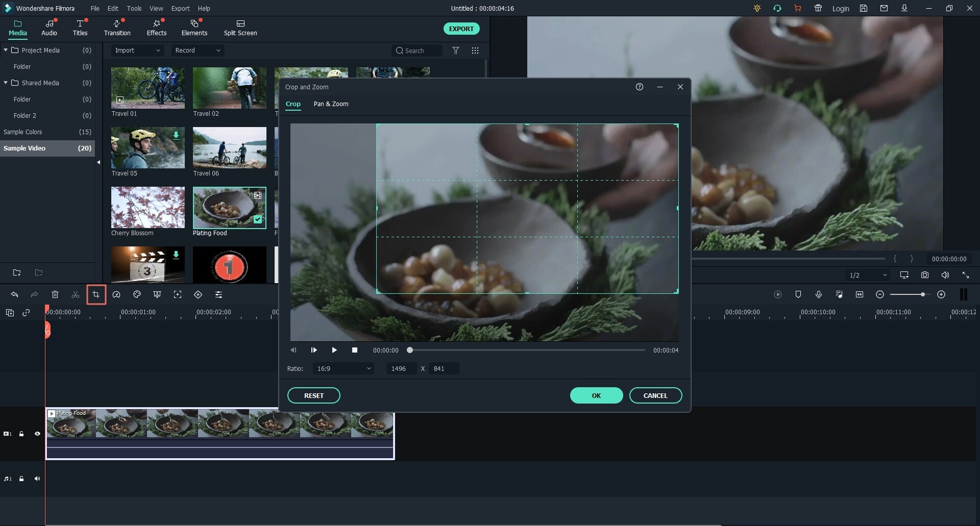
Task: Open the Tools menu
Action: (134, 8)
